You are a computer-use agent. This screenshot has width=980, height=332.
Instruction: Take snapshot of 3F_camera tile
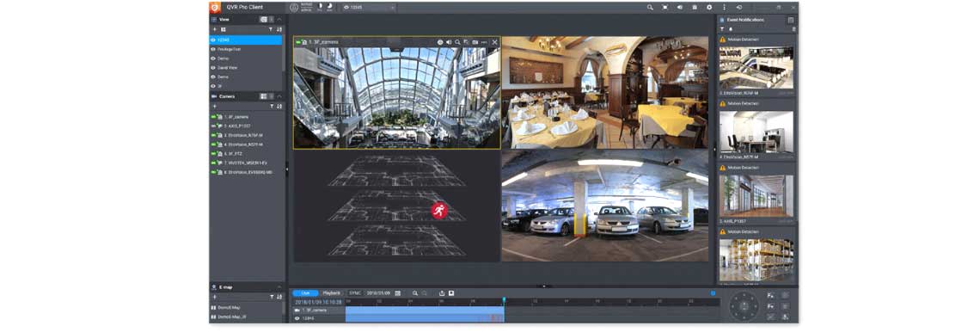(475, 42)
